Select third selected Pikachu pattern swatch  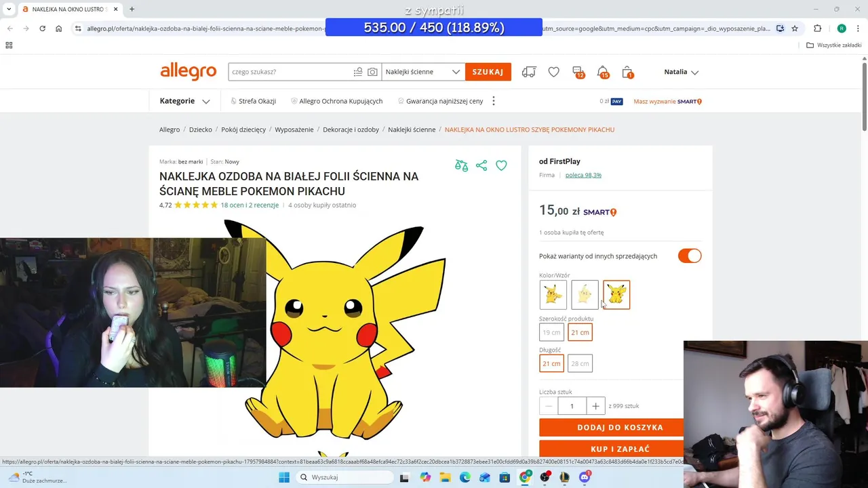click(x=616, y=295)
